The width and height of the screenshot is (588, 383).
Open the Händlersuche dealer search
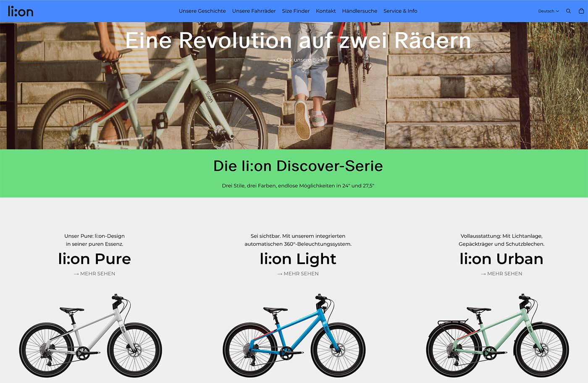(360, 11)
